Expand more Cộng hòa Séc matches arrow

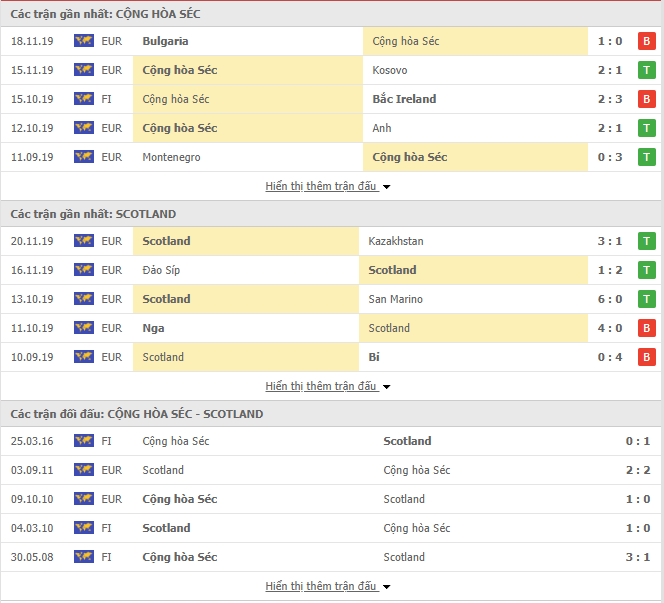coord(386,187)
